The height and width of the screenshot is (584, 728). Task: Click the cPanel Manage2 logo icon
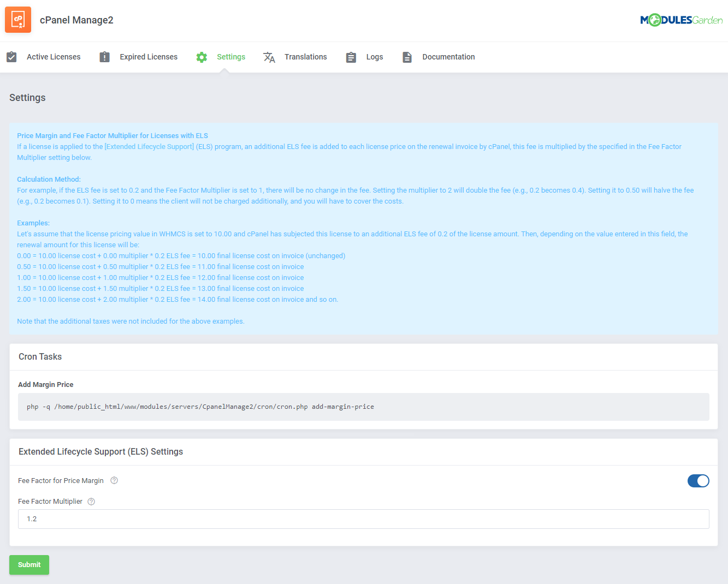click(18, 19)
